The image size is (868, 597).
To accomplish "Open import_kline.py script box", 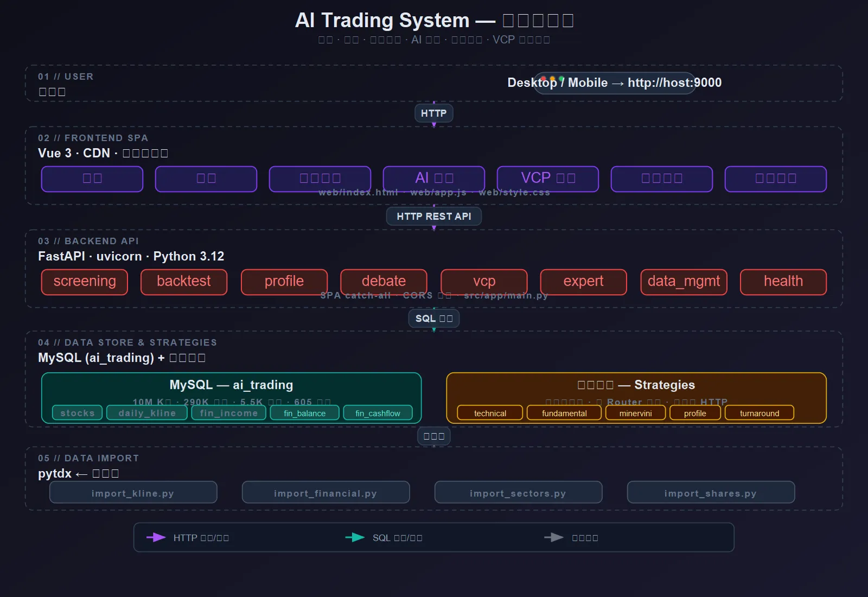I will coord(133,493).
